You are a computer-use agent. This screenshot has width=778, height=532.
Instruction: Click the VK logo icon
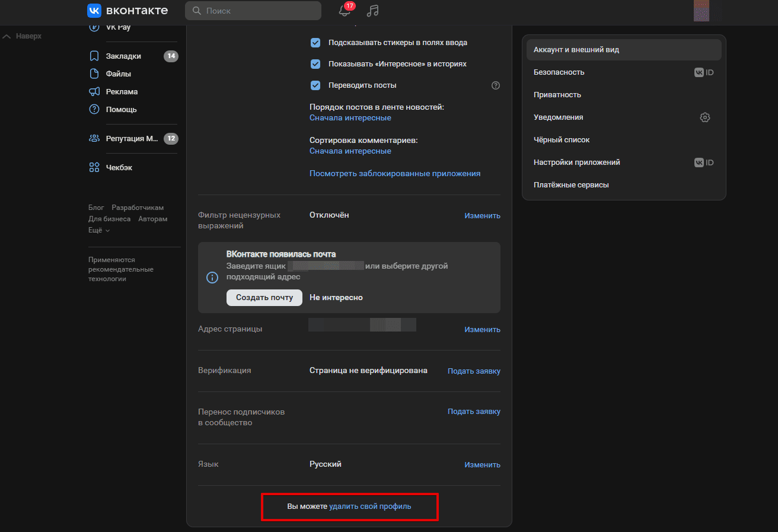tap(94, 11)
